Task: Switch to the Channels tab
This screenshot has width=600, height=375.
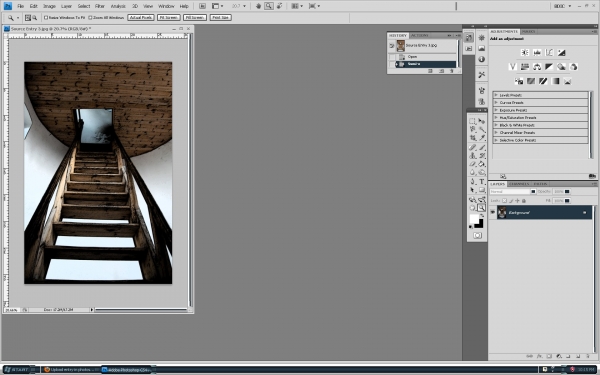Action: pos(519,184)
